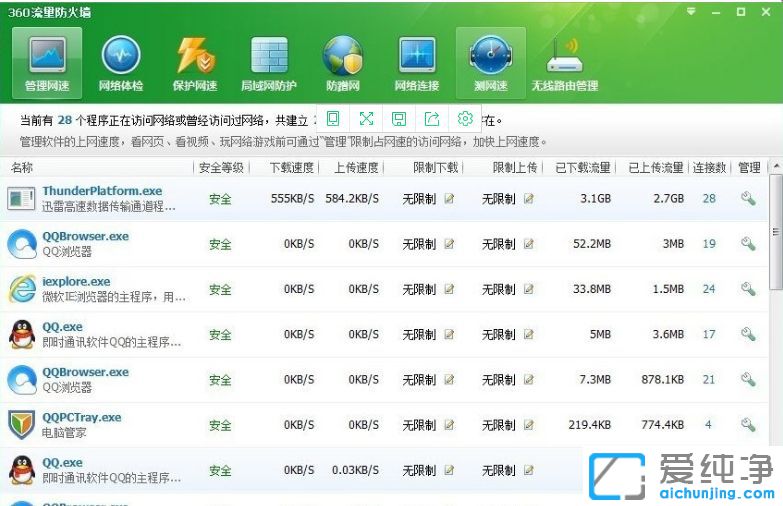Open manage wrench for ThunderPlatform.exe
This screenshot has height=506, width=783.
coord(748,198)
